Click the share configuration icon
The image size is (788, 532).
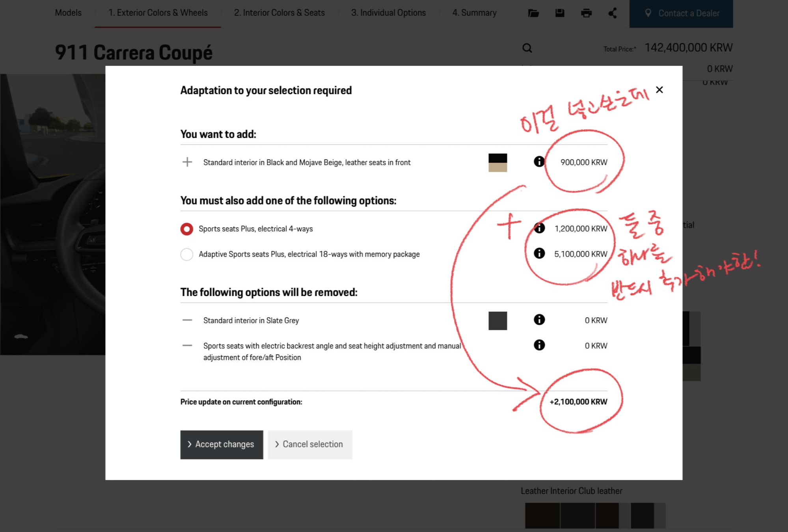tap(613, 13)
